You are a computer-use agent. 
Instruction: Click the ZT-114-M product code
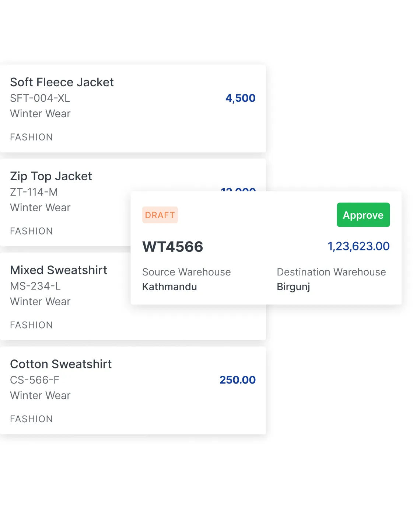coord(34,192)
